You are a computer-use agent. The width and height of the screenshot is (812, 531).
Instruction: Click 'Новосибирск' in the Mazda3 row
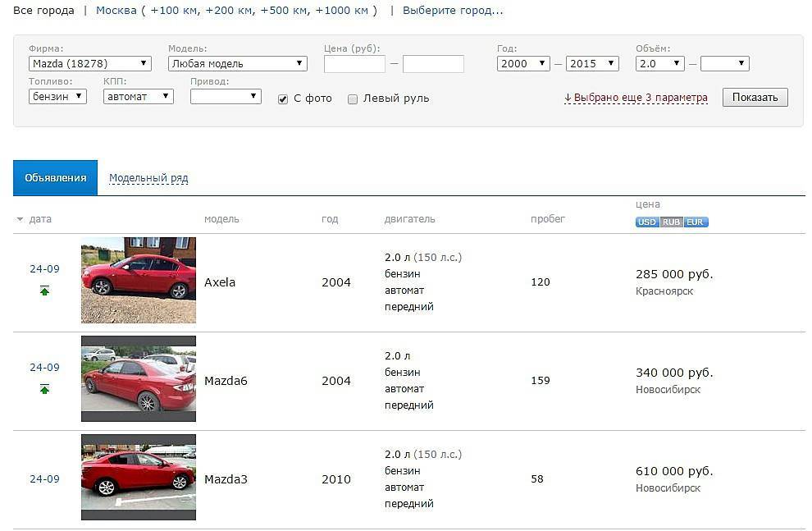click(x=668, y=488)
